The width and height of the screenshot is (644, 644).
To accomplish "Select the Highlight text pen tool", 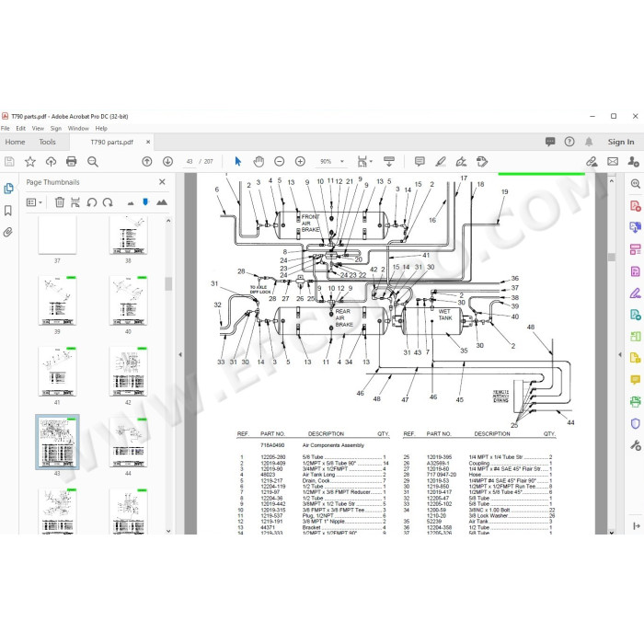I will (x=441, y=161).
